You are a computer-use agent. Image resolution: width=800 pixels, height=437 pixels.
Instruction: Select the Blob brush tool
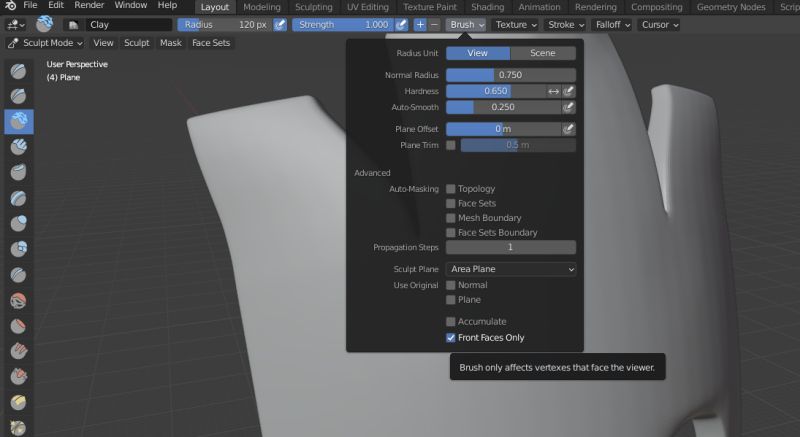(19, 249)
